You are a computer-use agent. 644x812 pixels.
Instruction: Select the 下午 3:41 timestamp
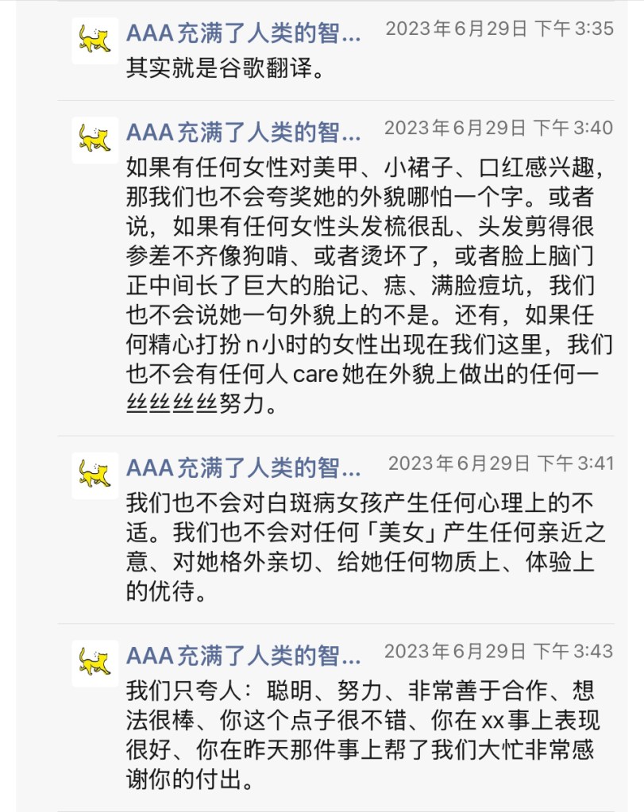(x=501, y=464)
